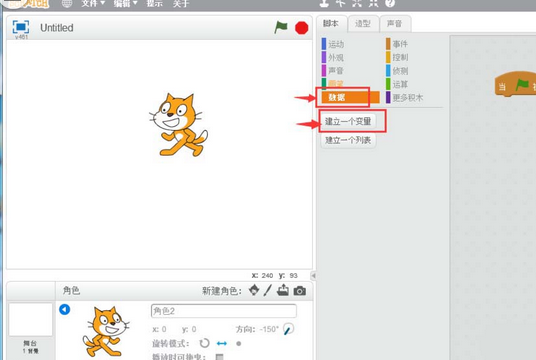Upload sprite from file icon

coord(283,291)
